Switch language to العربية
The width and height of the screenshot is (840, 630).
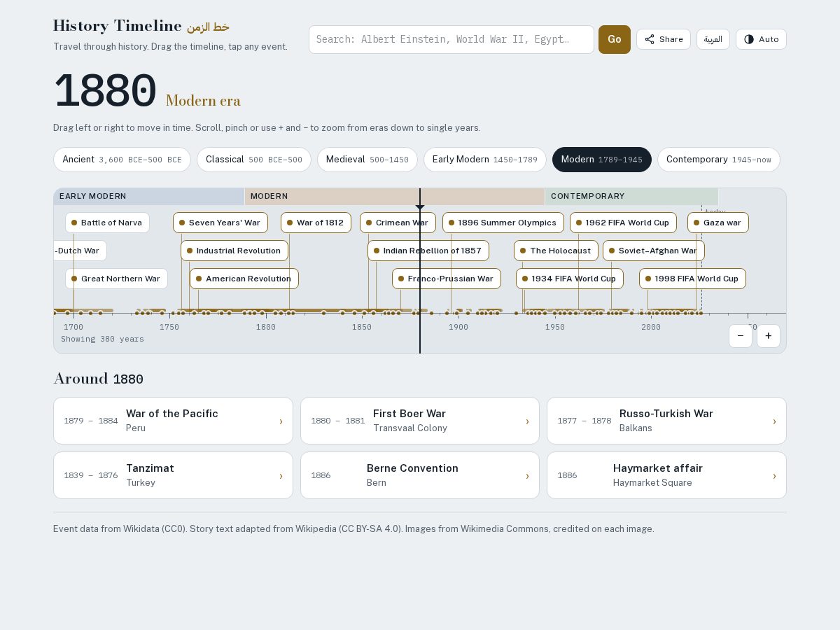(x=713, y=39)
